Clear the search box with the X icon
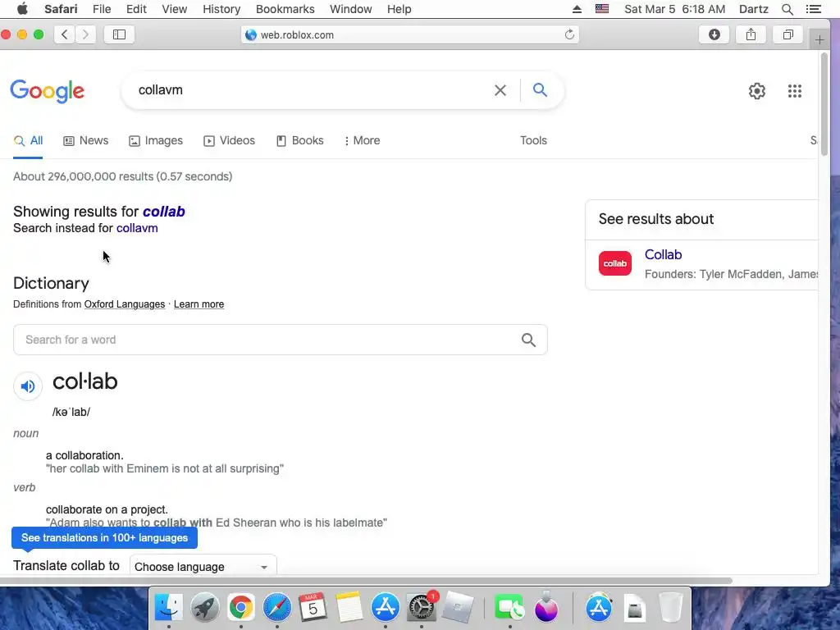This screenshot has height=630, width=840. pyautogui.click(x=500, y=90)
